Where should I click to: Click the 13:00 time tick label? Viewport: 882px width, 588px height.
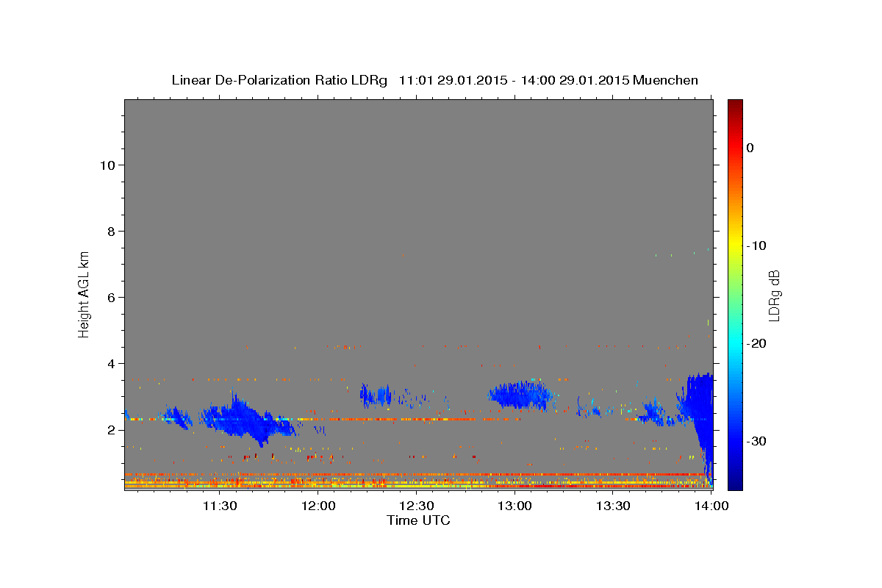(x=515, y=506)
